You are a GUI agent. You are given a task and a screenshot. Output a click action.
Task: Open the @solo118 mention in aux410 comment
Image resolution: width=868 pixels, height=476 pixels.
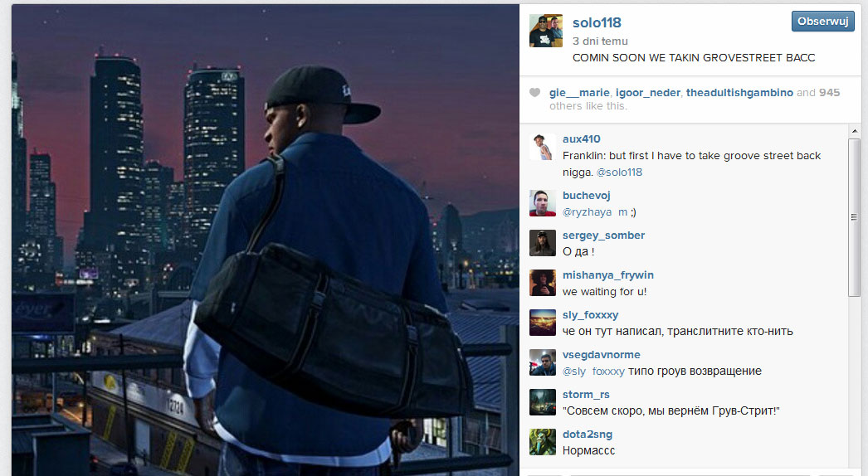click(x=619, y=172)
